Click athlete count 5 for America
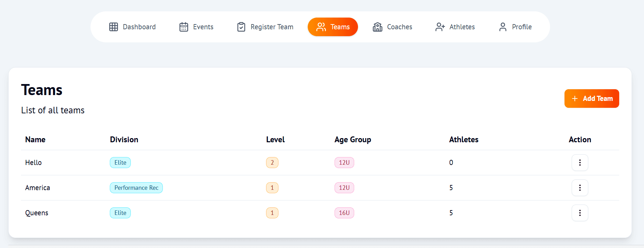Screen dimensions: 644x248 pos(451,188)
